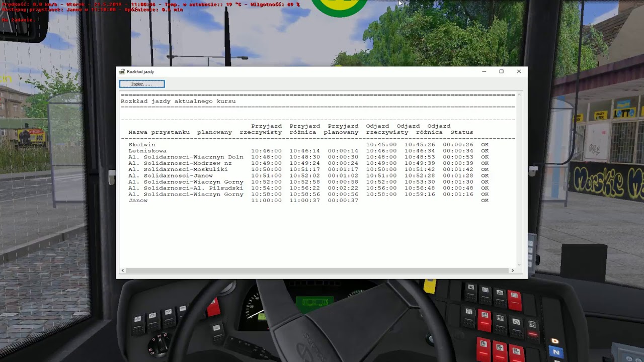Click Al. Solidarnosci-Al. Pilsudski stop name
Screen dimensions: 644x362
click(x=186, y=188)
